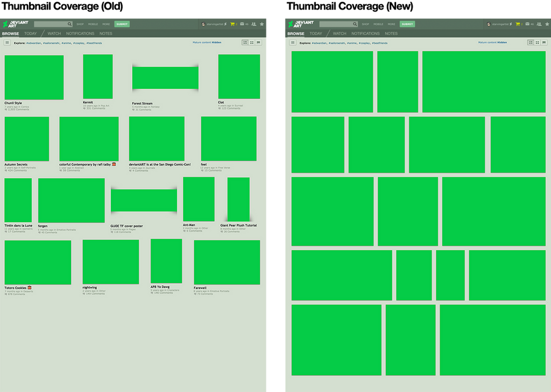The image size is (551, 392).
Task: Click the badge icon beside colorful Contemporary title
Action: pos(114,164)
